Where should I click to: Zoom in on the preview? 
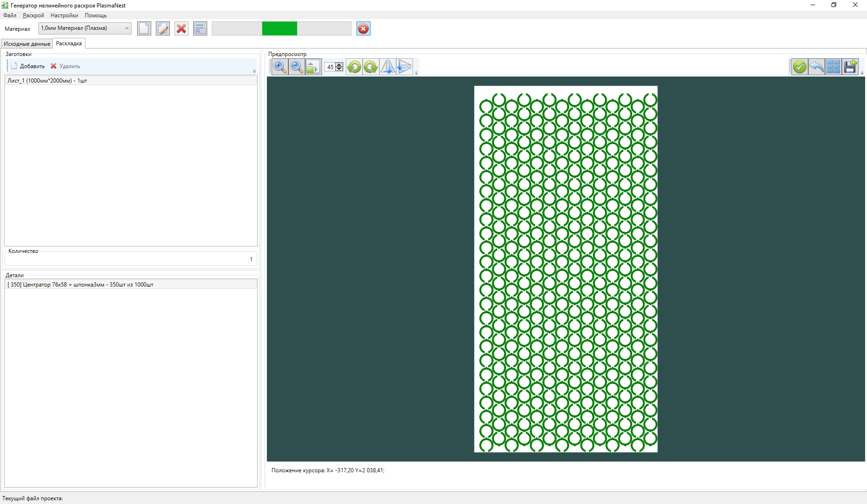(x=280, y=67)
